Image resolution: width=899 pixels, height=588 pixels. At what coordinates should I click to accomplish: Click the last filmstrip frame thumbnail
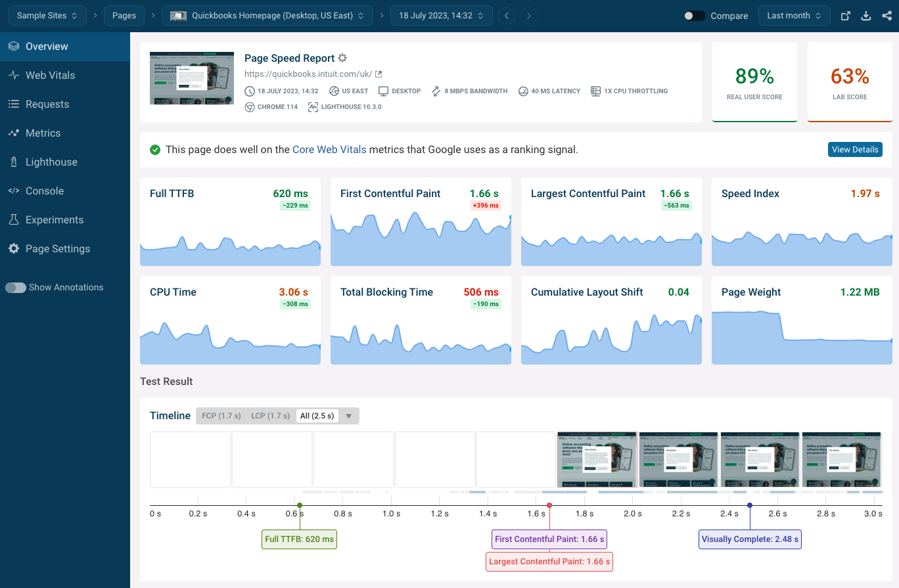coord(842,460)
